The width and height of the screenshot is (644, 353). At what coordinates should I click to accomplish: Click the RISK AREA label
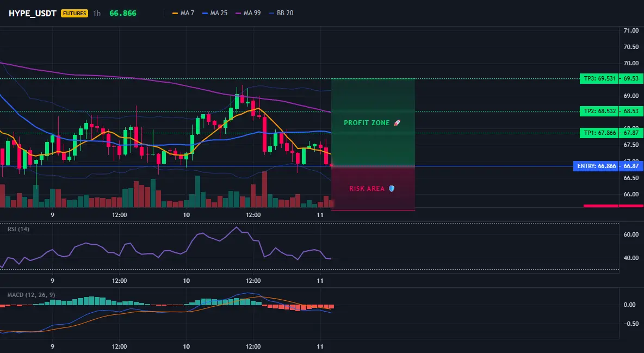pyautogui.click(x=367, y=189)
